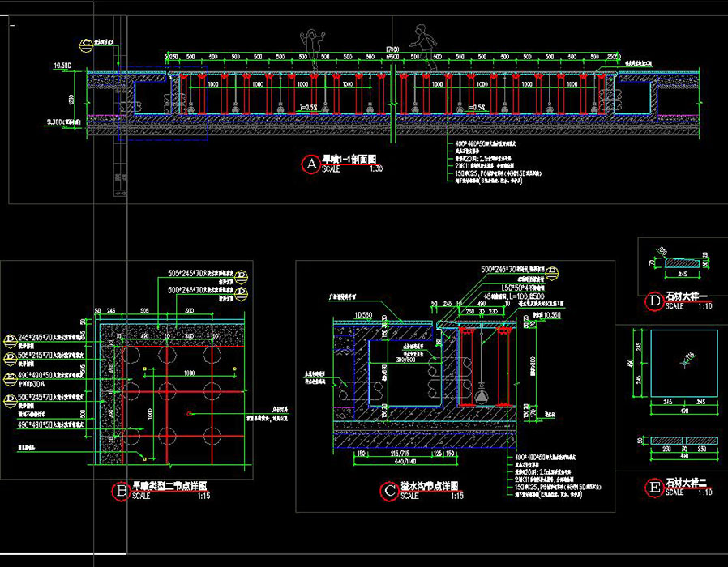Image resolution: width=728 pixels, height=567 pixels.
Task: Select the 溢水沟节点详图 title text
Action: point(428,486)
